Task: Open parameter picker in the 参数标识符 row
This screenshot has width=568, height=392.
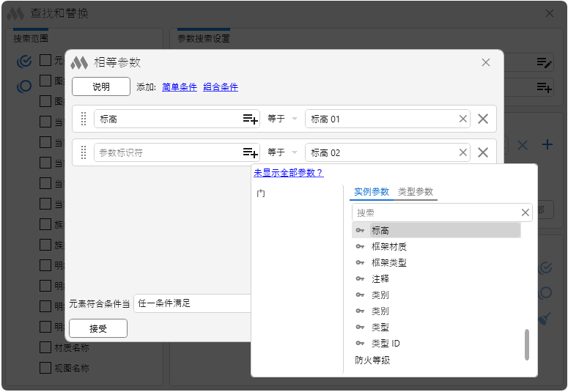Action: click(251, 152)
